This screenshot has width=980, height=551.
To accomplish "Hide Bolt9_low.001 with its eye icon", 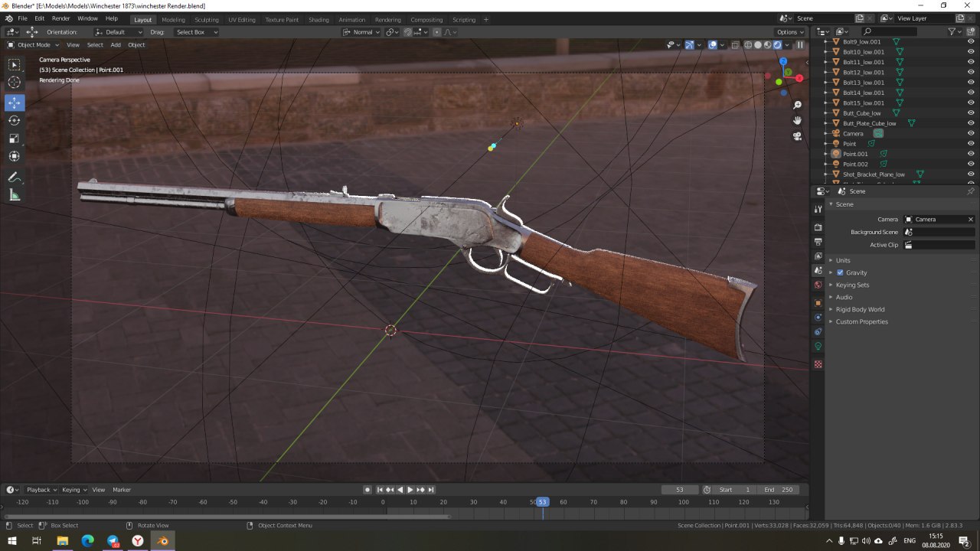I will [971, 41].
